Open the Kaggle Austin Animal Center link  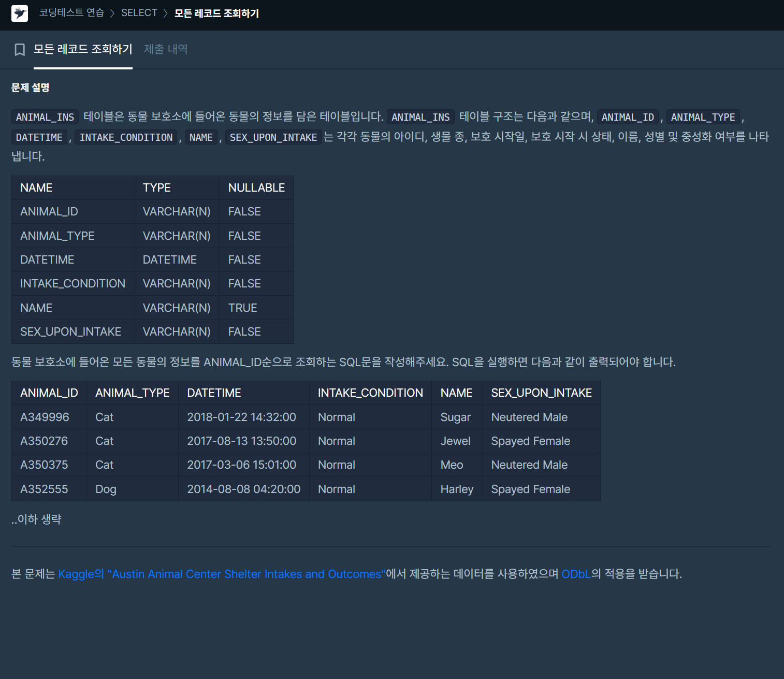[x=222, y=574]
